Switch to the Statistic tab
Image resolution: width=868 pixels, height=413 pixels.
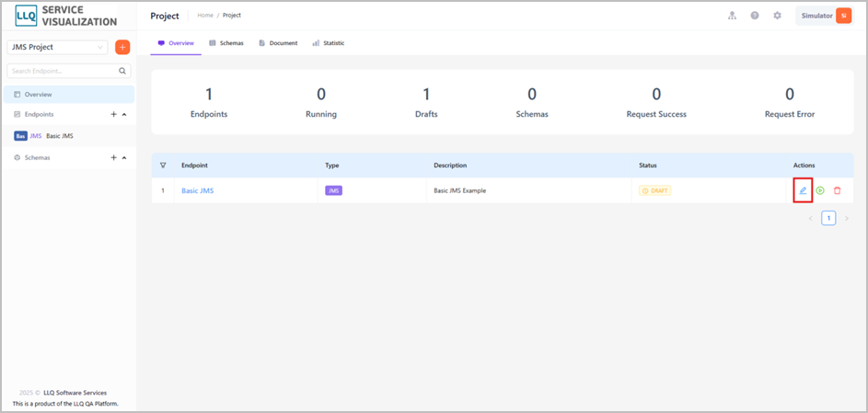[329, 43]
